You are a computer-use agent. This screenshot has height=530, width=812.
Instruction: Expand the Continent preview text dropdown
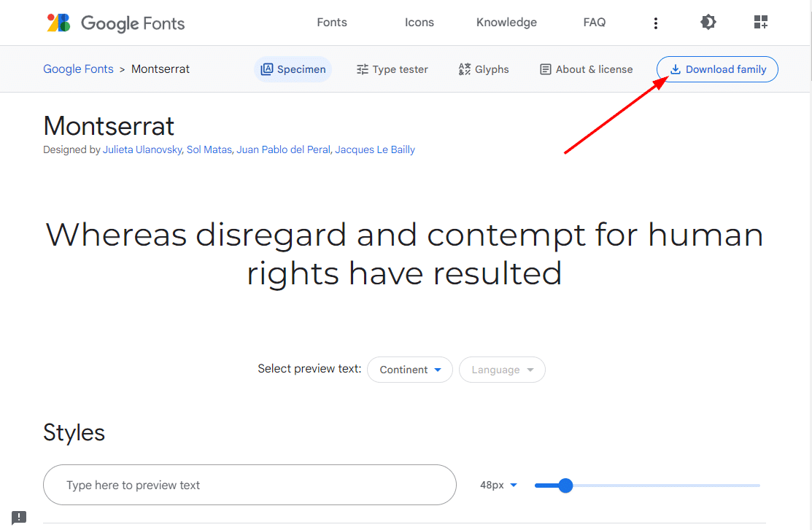pyautogui.click(x=410, y=370)
